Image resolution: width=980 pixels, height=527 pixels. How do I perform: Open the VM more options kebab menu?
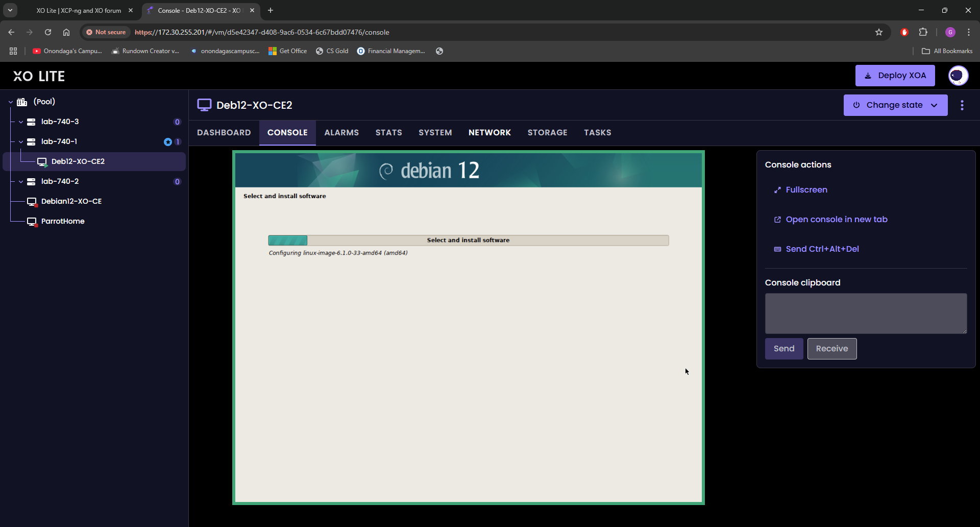pos(962,105)
